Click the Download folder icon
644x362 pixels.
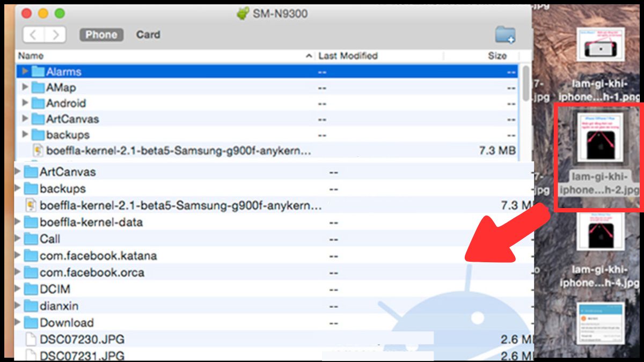click(x=31, y=322)
